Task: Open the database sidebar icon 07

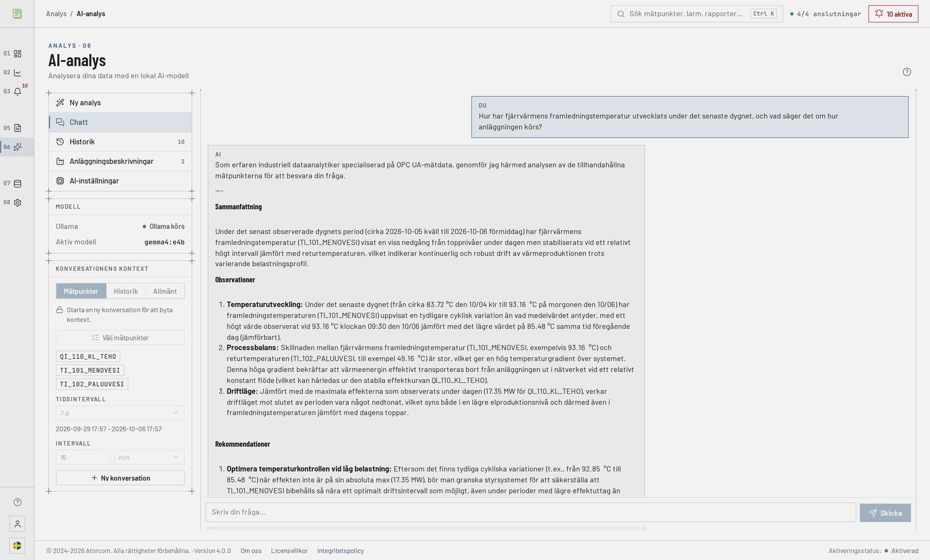Action: [x=17, y=183]
